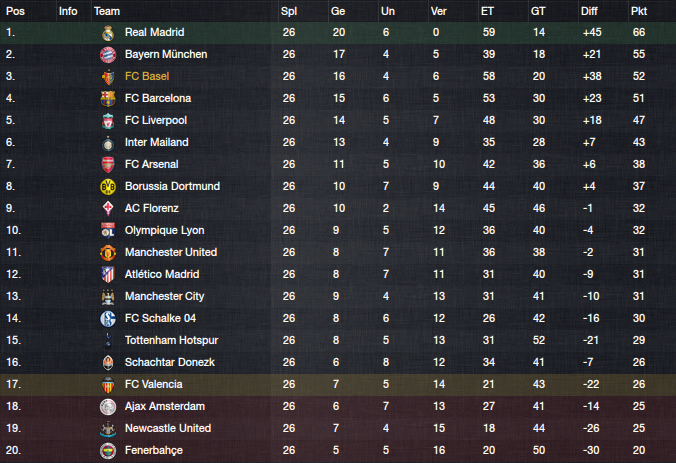The width and height of the screenshot is (676, 463).
Task: Click the Real Madrid club crest
Action: click(x=108, y=33)
